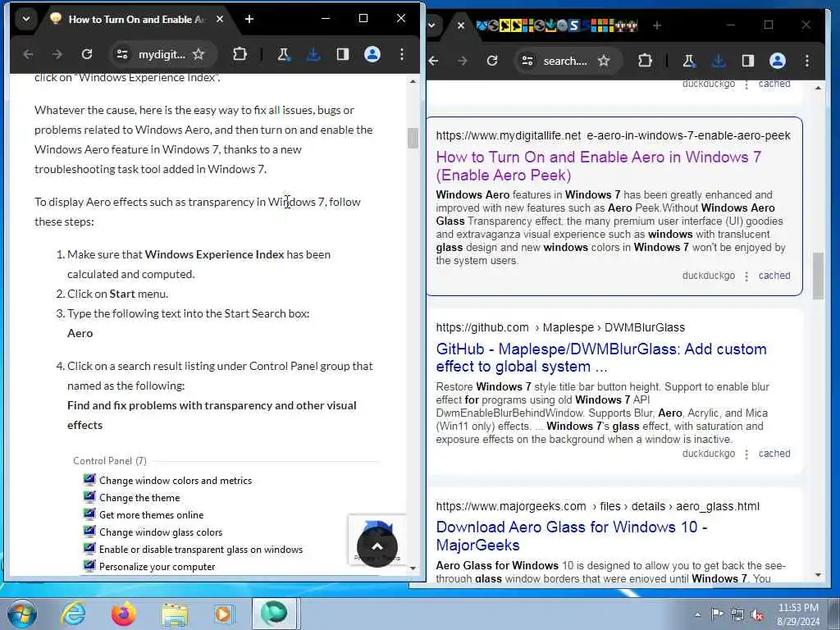
Task: Open Chrome Labs flask icon in left window
Action: 284,54
